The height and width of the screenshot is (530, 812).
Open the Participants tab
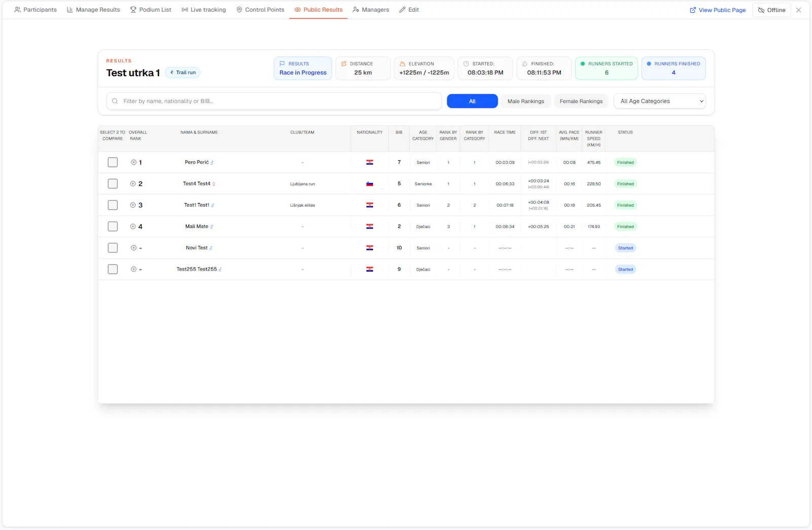click(x=36, y=10)
